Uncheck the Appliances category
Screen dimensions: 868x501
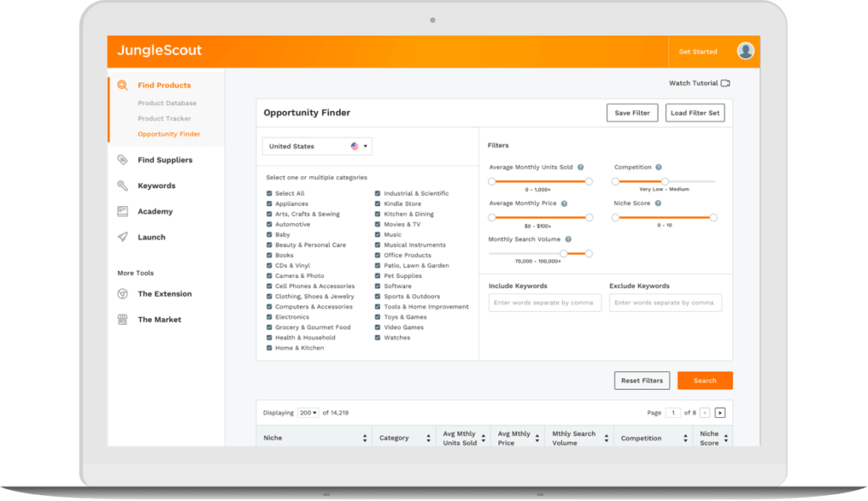(269, 203)
